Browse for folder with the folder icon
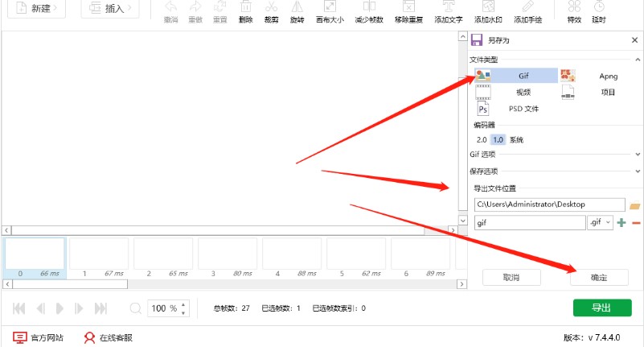644x347 pixels. coord(635,205)
